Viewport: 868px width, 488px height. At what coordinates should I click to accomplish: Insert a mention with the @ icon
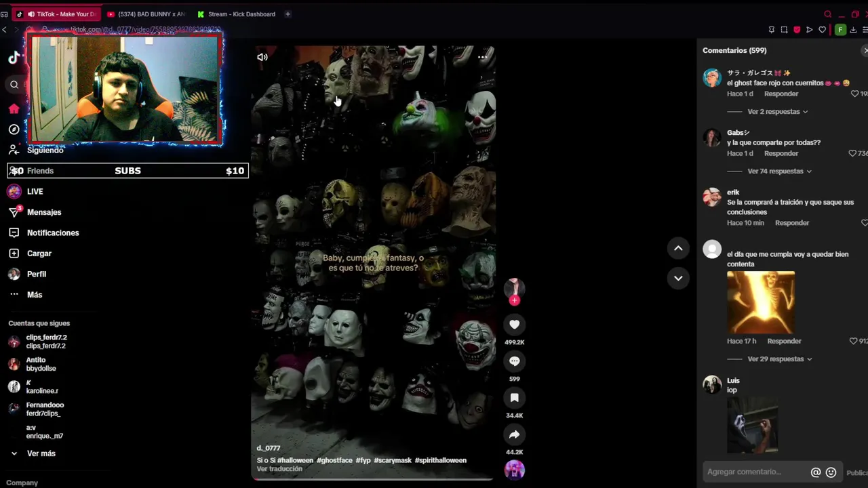click(x=816, y=472)
